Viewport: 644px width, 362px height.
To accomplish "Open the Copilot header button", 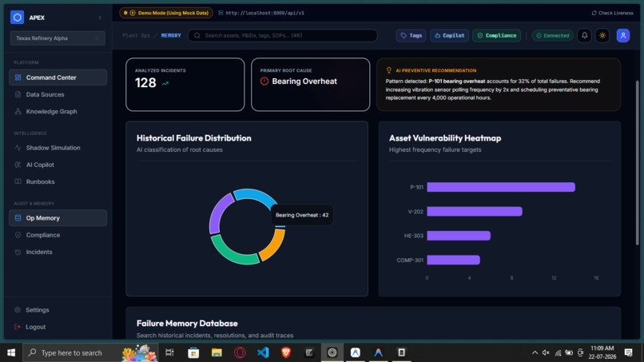I will coord(449,35).
